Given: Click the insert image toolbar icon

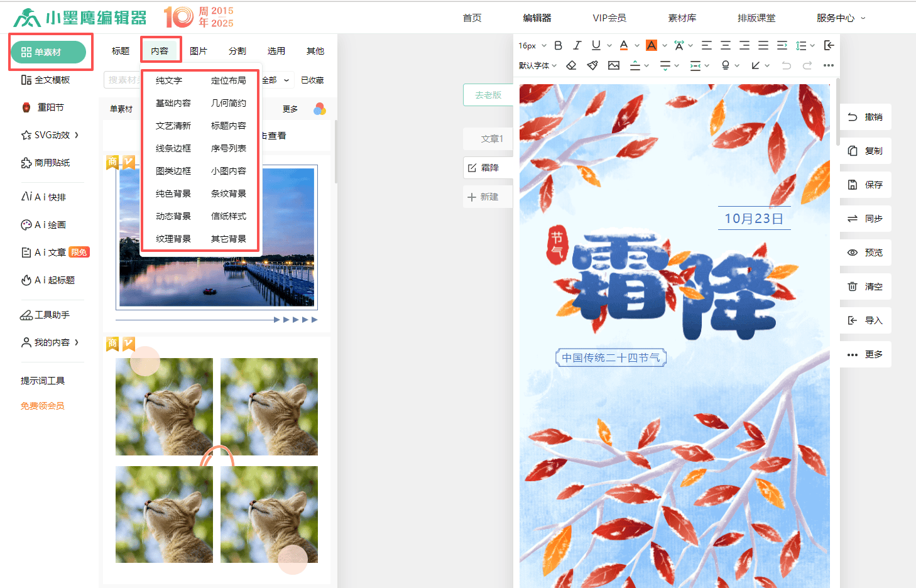Looking at the screenshot, I should (614, 65).
